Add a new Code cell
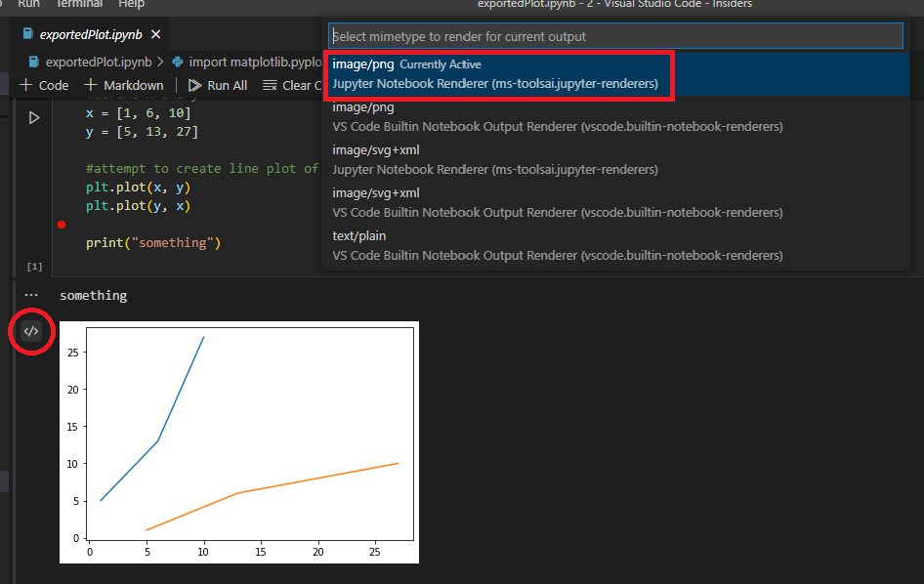924x584 pixels. 44,85
